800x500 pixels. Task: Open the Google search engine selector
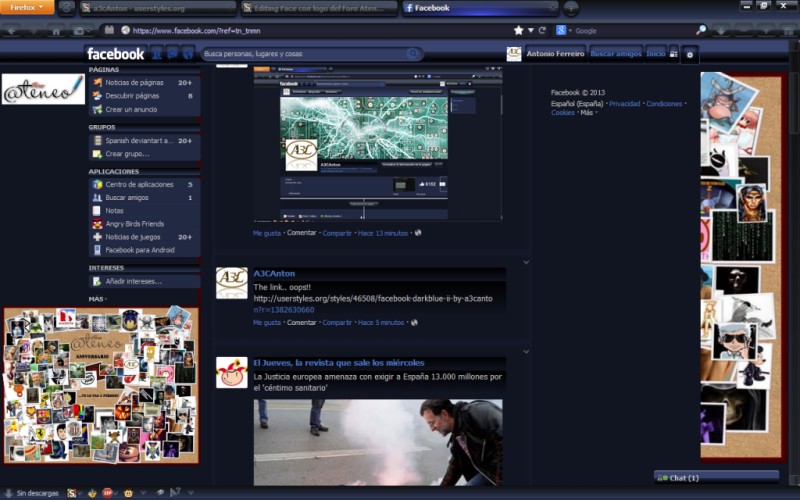[x=563, y=31]
